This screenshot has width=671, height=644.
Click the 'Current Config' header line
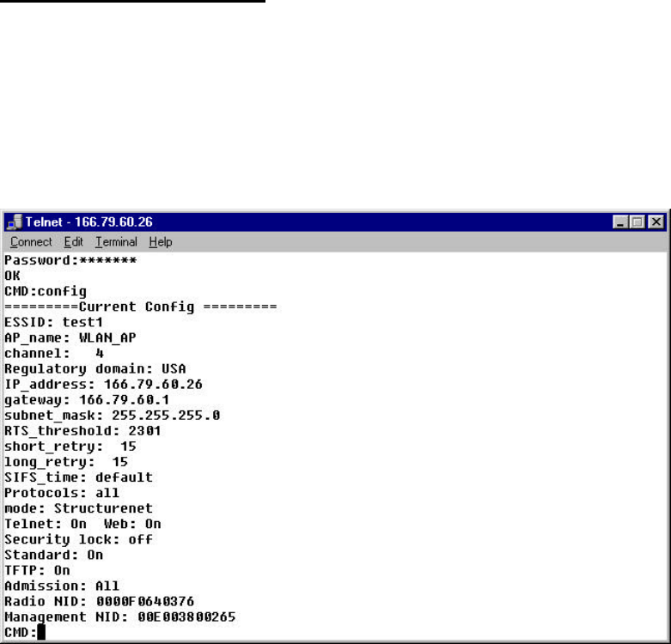click(141, 307)
